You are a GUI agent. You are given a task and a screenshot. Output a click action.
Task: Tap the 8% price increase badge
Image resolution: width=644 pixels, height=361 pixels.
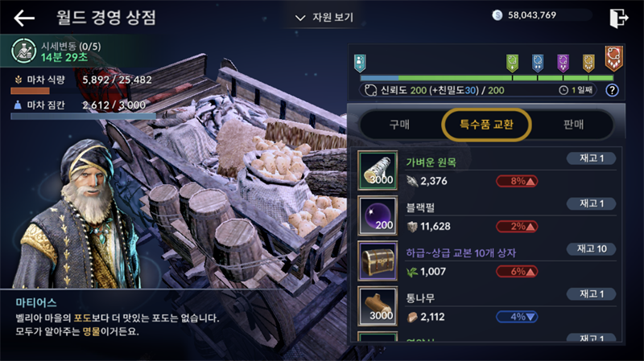(517, 181)
